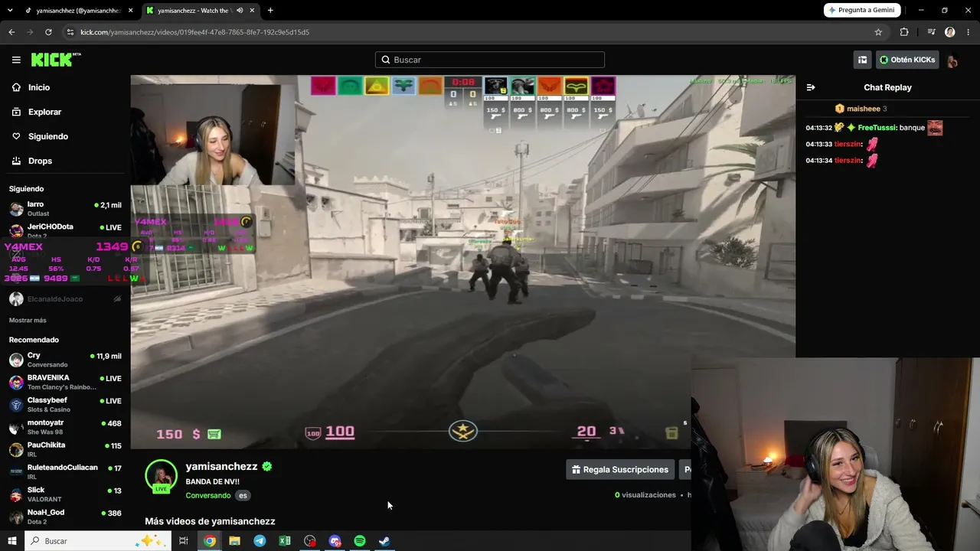The width and height of the screenshot is (980, 551).
Task: Bookmark this page with the star
Action: [878, 32]
